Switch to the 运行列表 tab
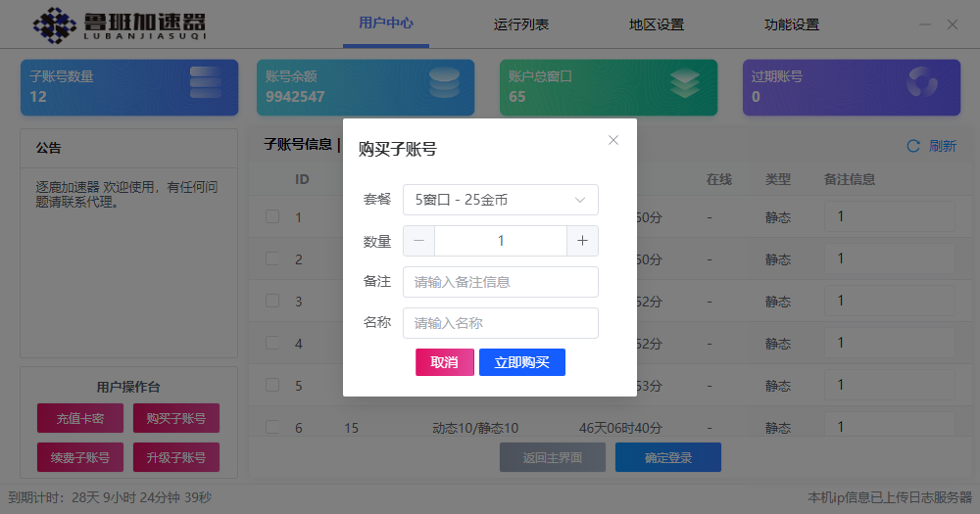Screen dimensions: 980x514 521,24
